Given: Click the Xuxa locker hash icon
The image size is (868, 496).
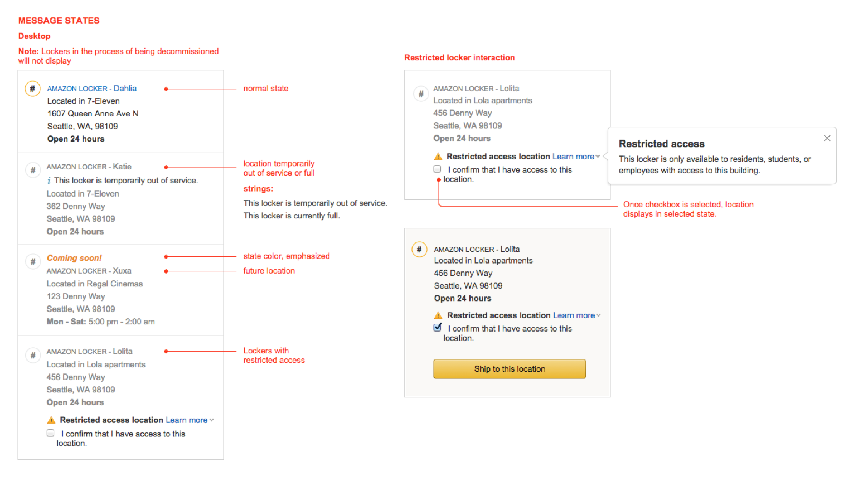Looking at the screenshot, I should [32, 261].
